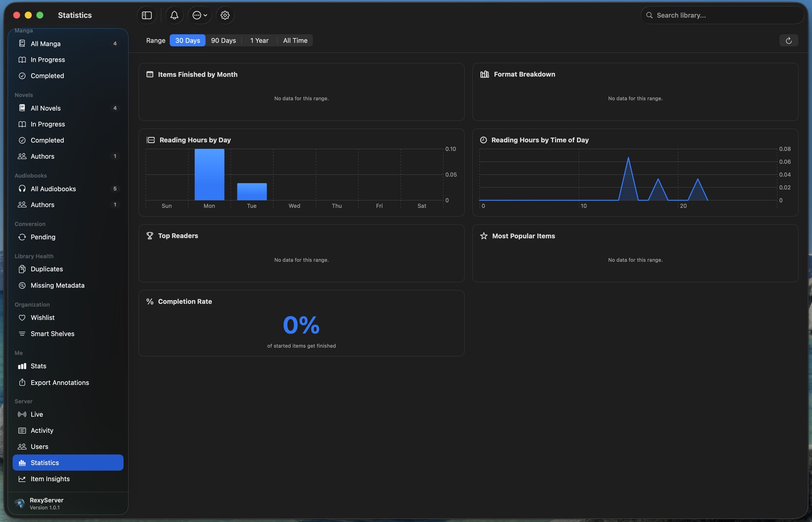Click the Tuesday bar in Reading Hours

[x=252, y=192]
